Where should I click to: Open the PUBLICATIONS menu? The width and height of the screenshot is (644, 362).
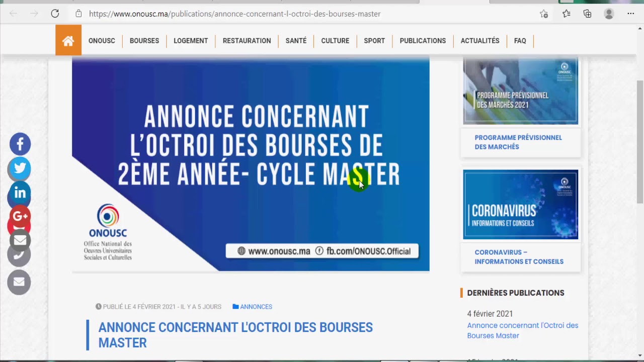point(423,41)
